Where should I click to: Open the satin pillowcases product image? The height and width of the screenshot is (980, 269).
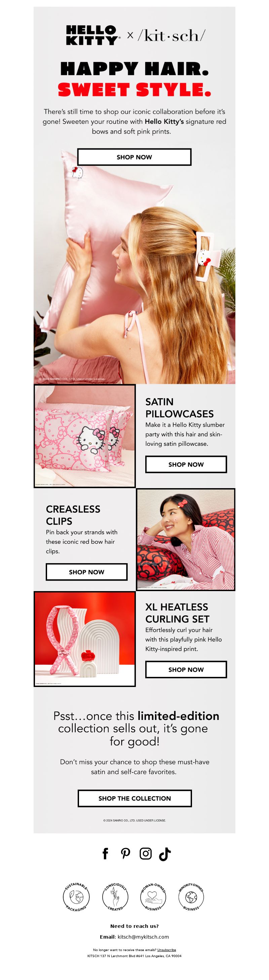(85, 436)
